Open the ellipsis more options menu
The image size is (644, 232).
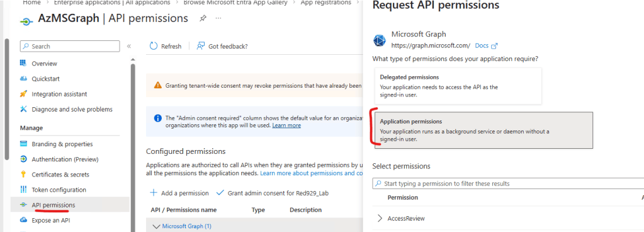click(218, 18)
